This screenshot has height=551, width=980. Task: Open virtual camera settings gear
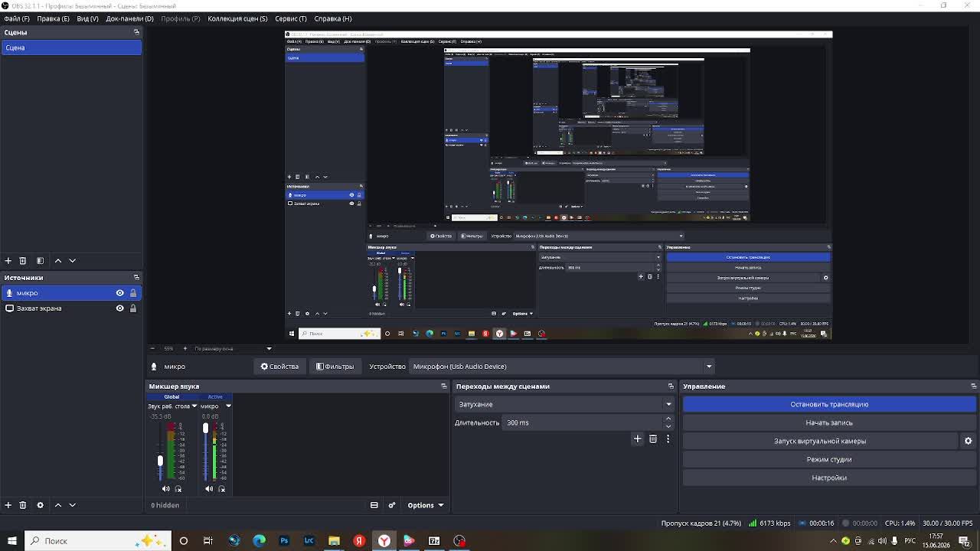968,441
